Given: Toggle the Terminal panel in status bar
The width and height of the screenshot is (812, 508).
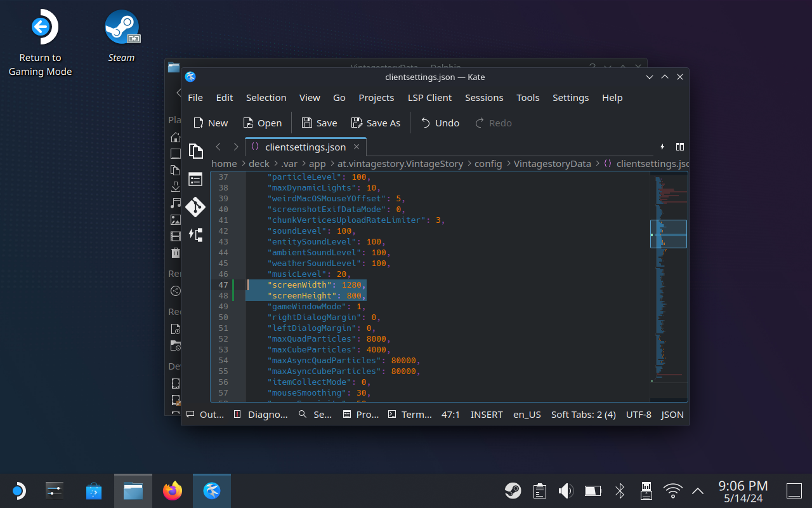Looking at the screenshot, I should pos(410,414).
